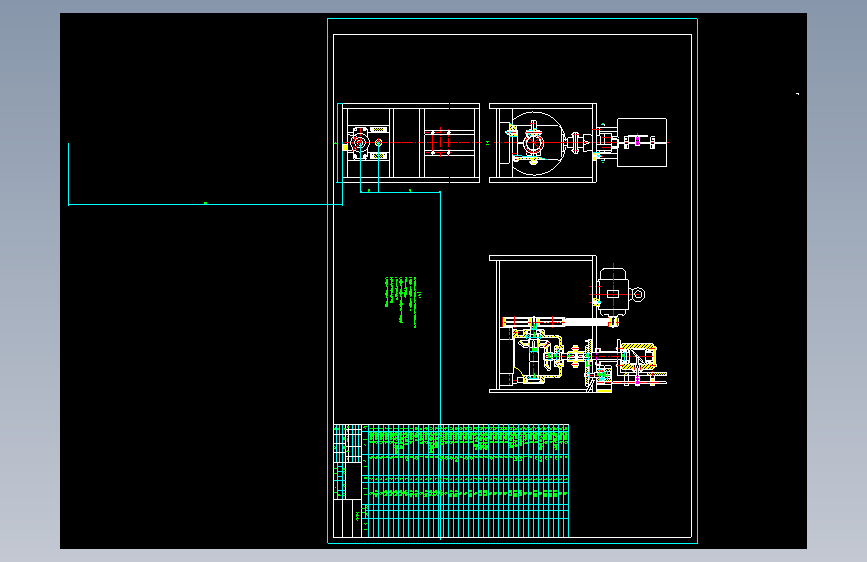This screenshot has width=867, height=562.
Task: Select the cyan parts list table
Action: (465, 481)
